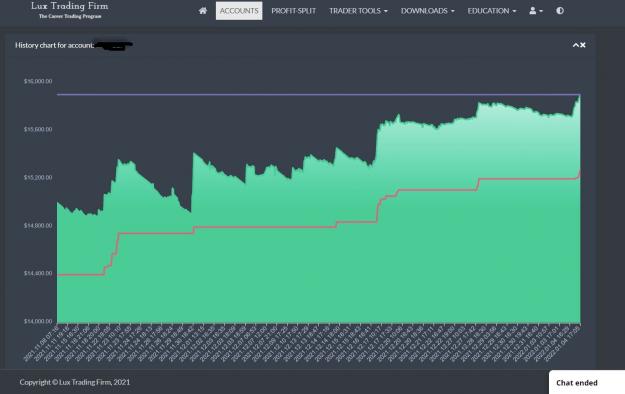This screenshot has width=625, height=394.
Task: Click the $15,600.00 axis label
Action: (x=38, y=129)
